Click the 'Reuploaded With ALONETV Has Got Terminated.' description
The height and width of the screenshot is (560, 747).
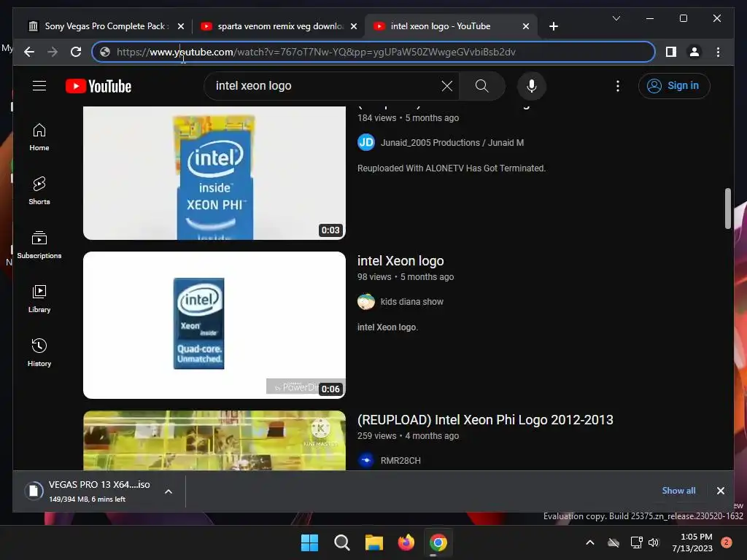point(452,168)
